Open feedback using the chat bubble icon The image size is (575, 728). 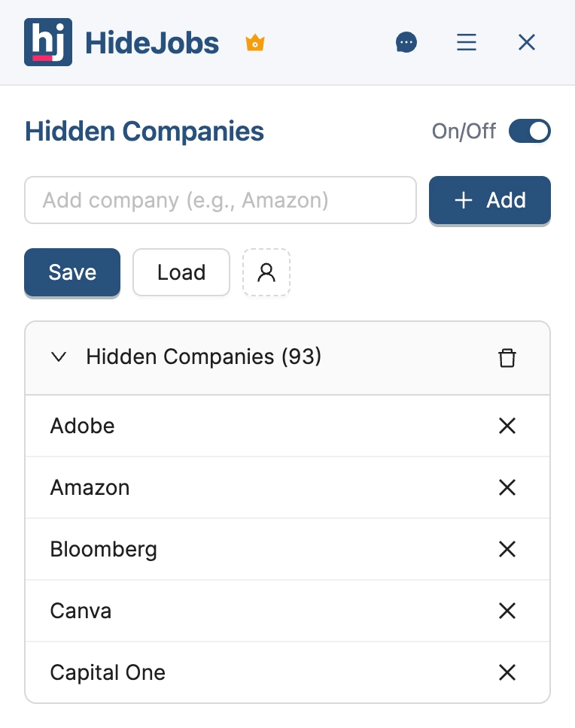tap(406, 42)
